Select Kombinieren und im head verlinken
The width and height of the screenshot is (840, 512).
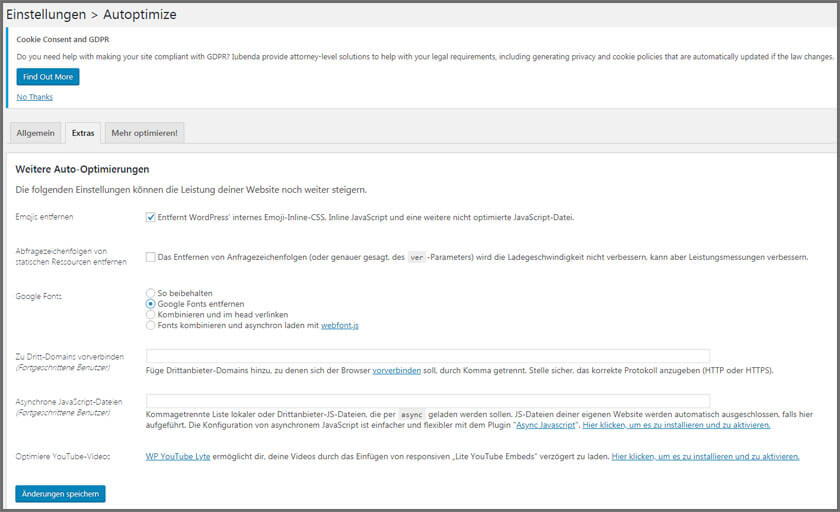pyautogui.click(x=151, y=314)
